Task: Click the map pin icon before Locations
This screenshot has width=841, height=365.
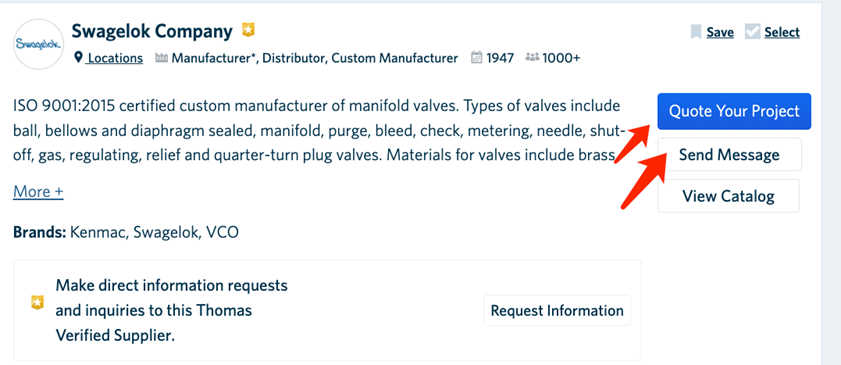Action: [x=79, y=57]
